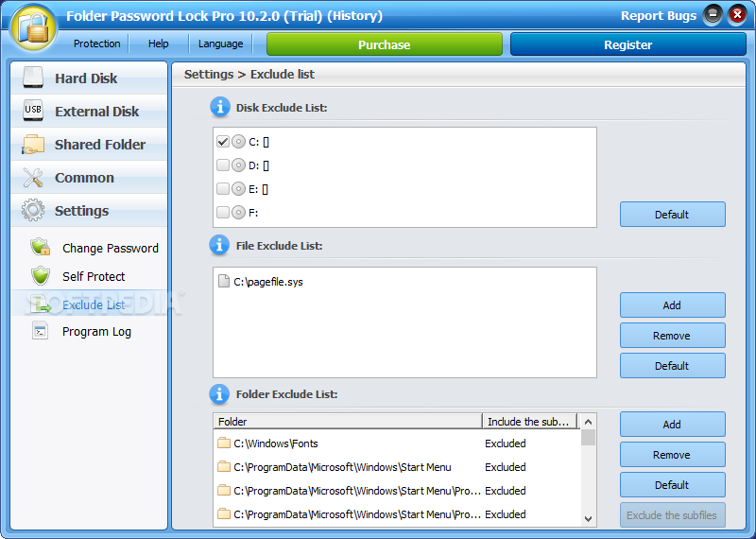The width and height of the screenshot is (756, 539).
Task: Select External Disk in the sidebar
Action: [89, 111]
